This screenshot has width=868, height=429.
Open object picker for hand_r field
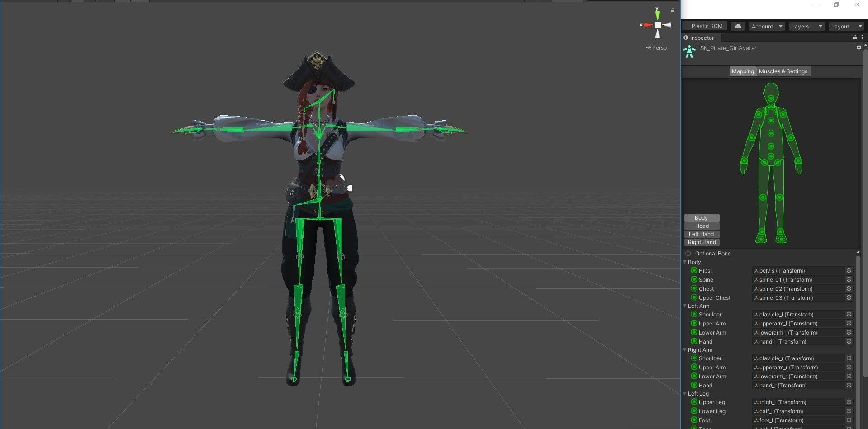click(x=849, y=386)
